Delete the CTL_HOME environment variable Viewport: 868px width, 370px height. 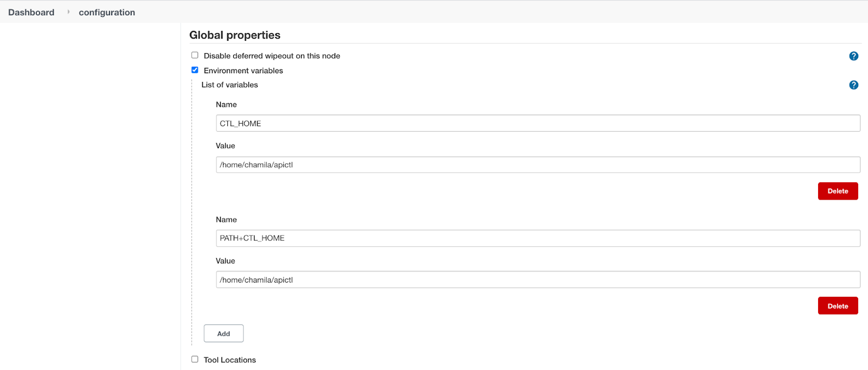[838, 191]
